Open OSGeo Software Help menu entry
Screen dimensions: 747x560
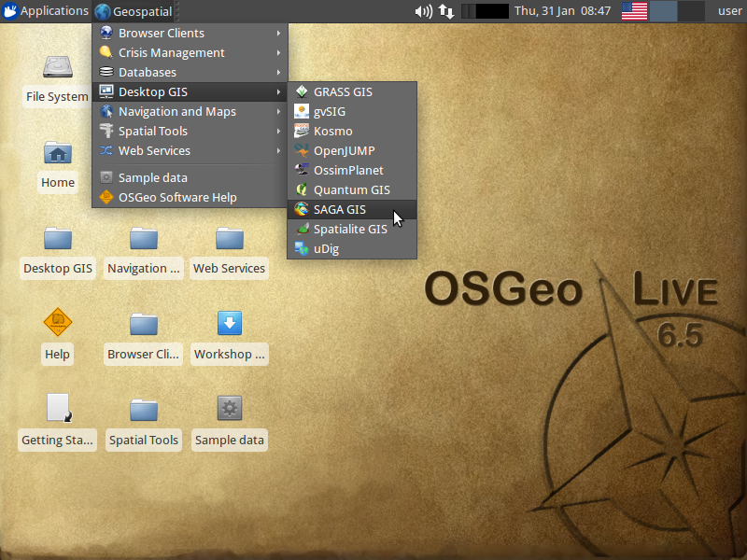pyautogui.click(x=190, y=197)
